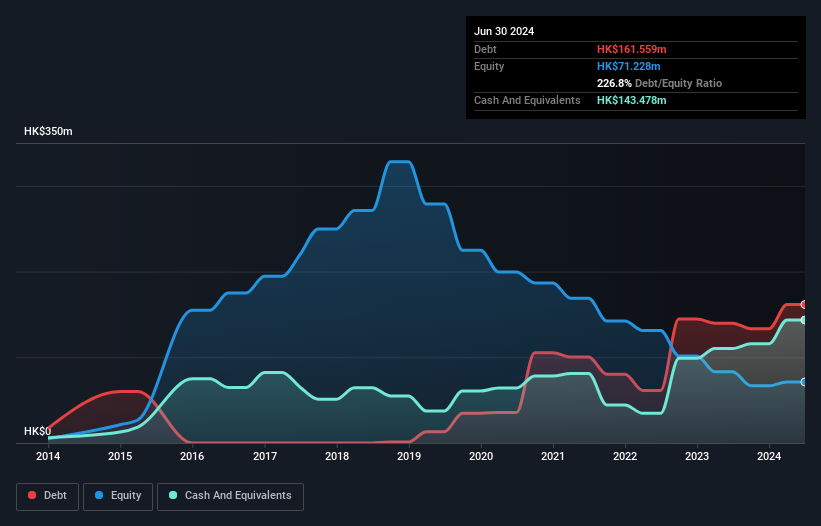Click the red Debt endpoint marker on chart

(x=803, y=304)
